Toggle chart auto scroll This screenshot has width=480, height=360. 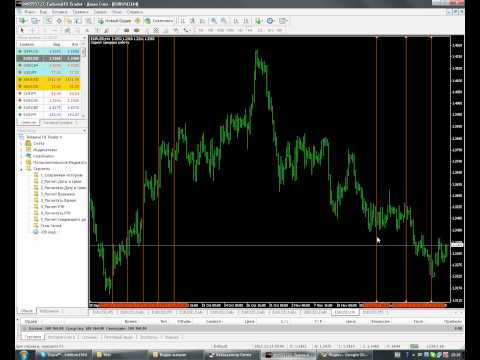(236, 21)
